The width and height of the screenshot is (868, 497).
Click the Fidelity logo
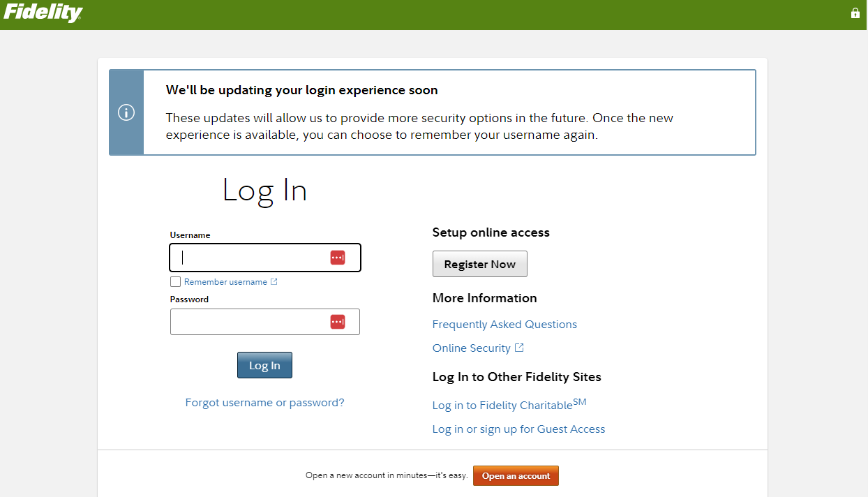tap(42, 13)
